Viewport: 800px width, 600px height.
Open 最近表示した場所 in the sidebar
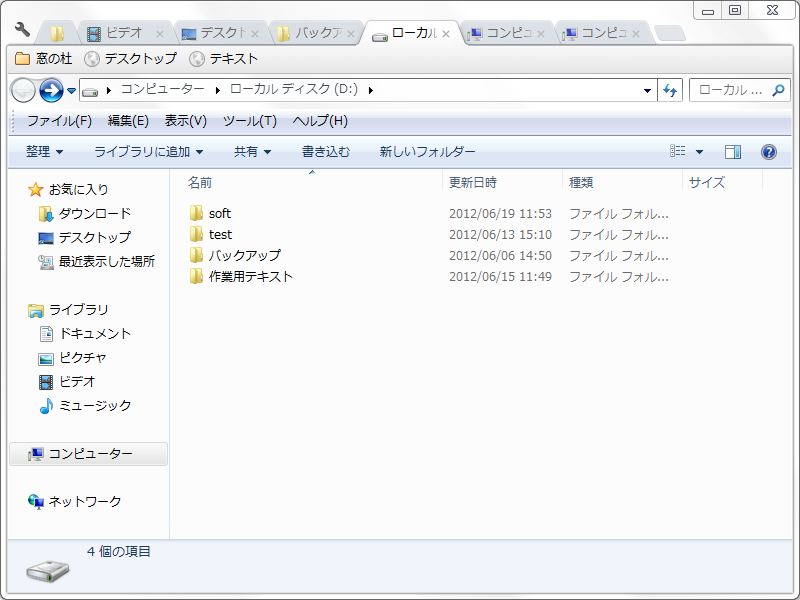(96, 262)
